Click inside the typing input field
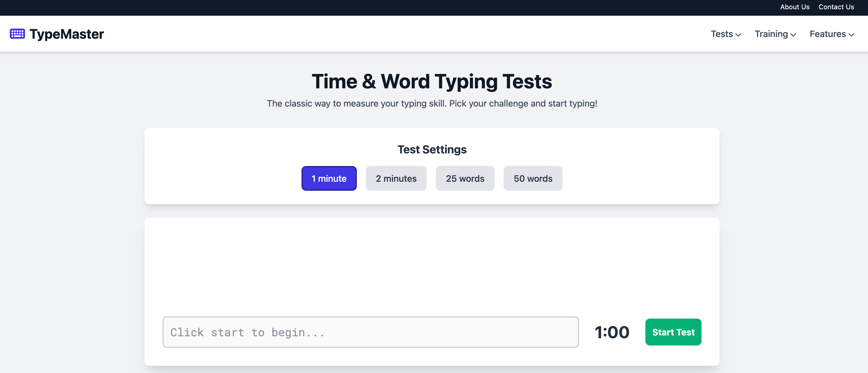 (371, 332)
